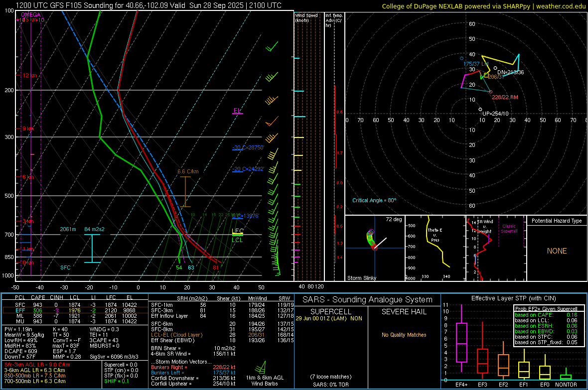Click the Classic Supercell label
Image resolution: width=588 pixels, height=390 pixels.
click(509, 229)
